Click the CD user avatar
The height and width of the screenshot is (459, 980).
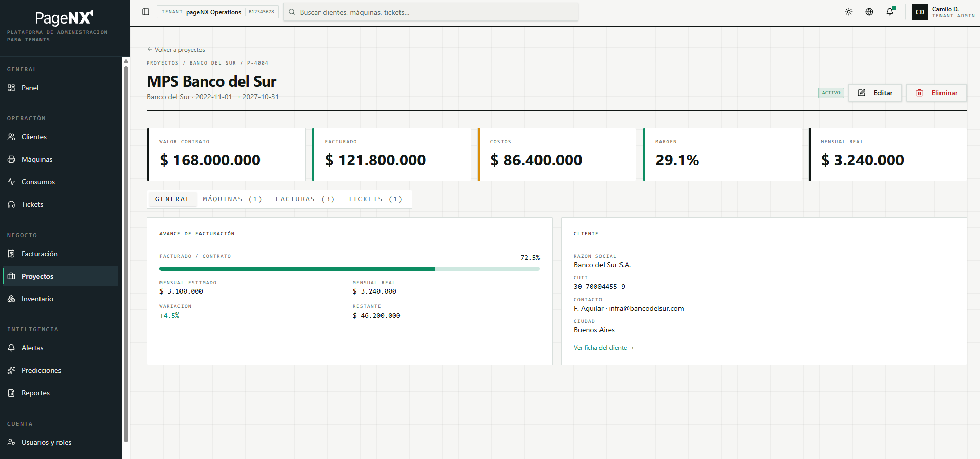coord(920,12)
